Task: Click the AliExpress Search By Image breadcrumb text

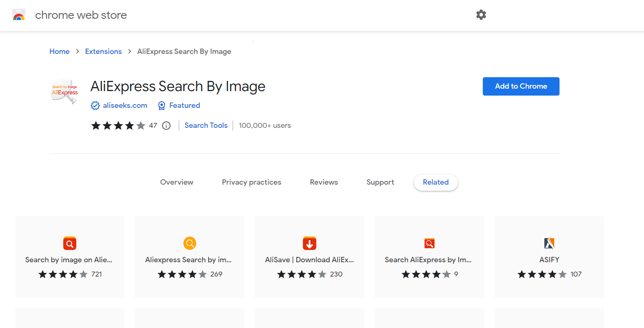Action: 184,51
